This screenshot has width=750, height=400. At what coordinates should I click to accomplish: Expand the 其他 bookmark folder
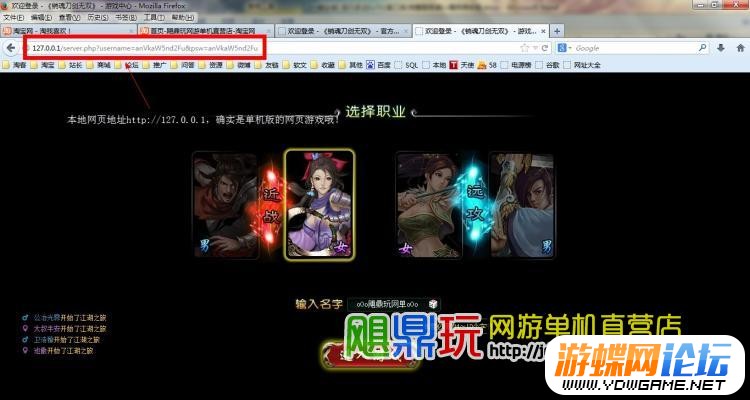coord(350,65)
